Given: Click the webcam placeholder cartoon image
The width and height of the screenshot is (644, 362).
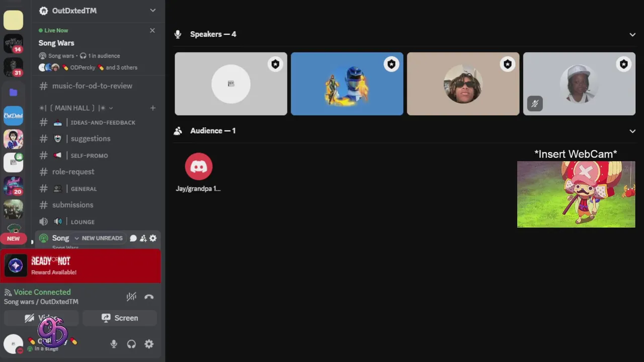Looking at the screenshot, I should click(576, 194).
